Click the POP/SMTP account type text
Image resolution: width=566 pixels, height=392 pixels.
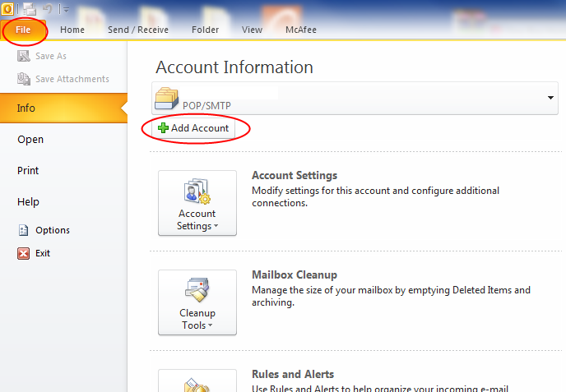point(206,106)
